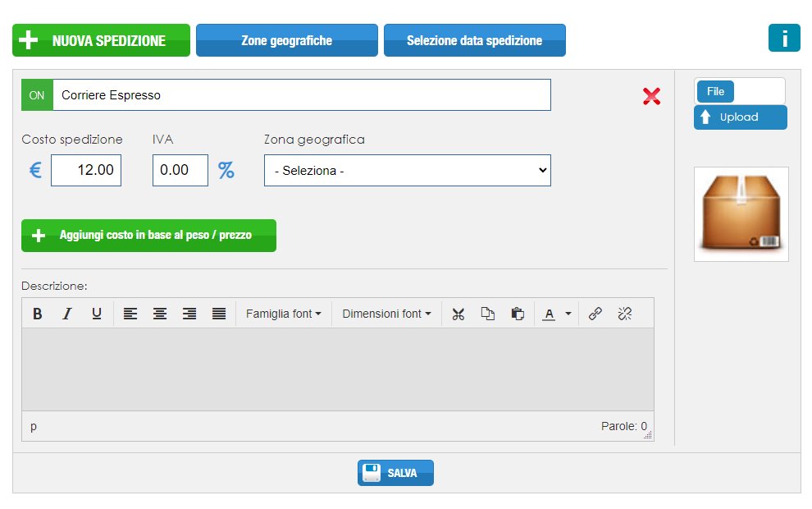Click the Bold formatting icon
Image resolution: width=812 pixels, height=509 pixels.
point(37,314)
